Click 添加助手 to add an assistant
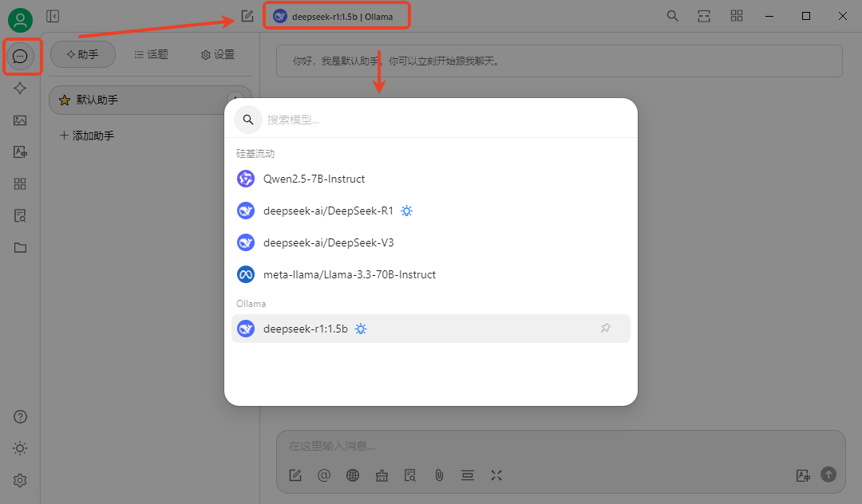Screen dimensions: 862x504 tap(87, 136)
